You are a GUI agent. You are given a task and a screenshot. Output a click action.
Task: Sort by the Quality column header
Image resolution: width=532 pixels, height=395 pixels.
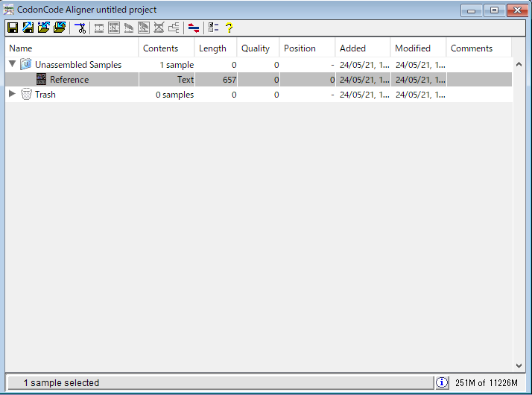click(x=259, y=48)
